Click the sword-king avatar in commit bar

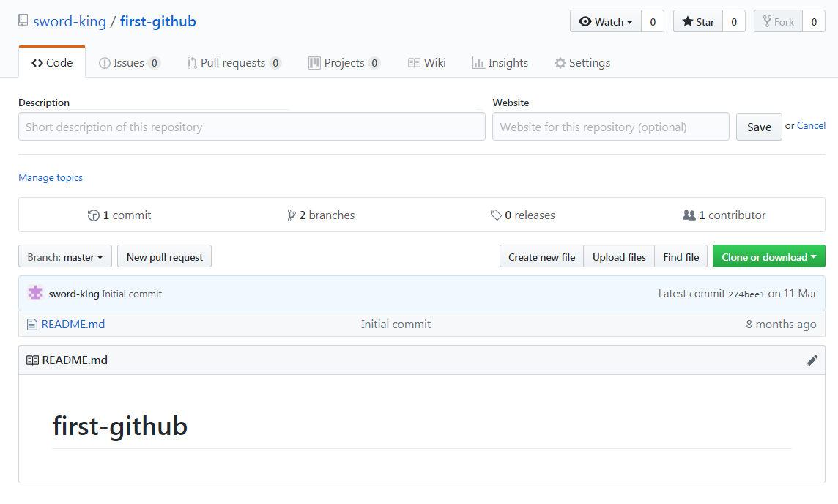[35, 293]
